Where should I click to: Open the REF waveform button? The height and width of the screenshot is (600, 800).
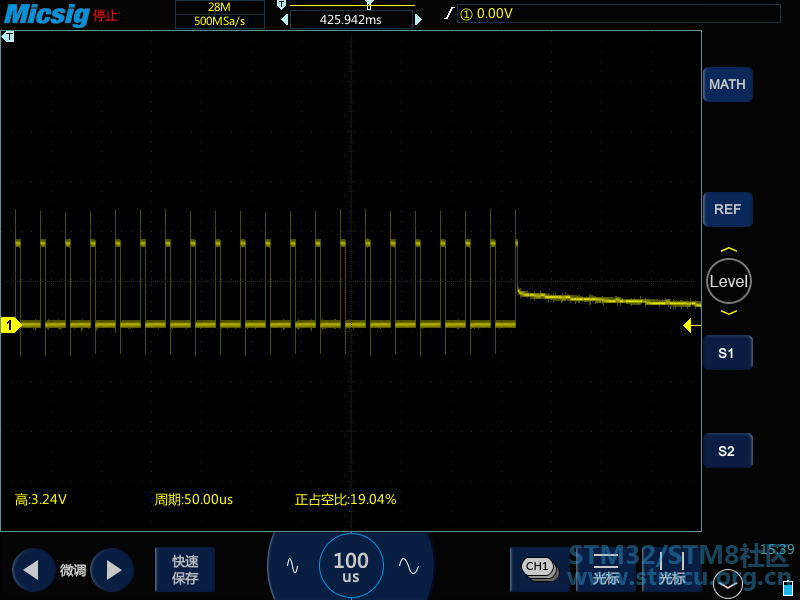coord(728,209)
